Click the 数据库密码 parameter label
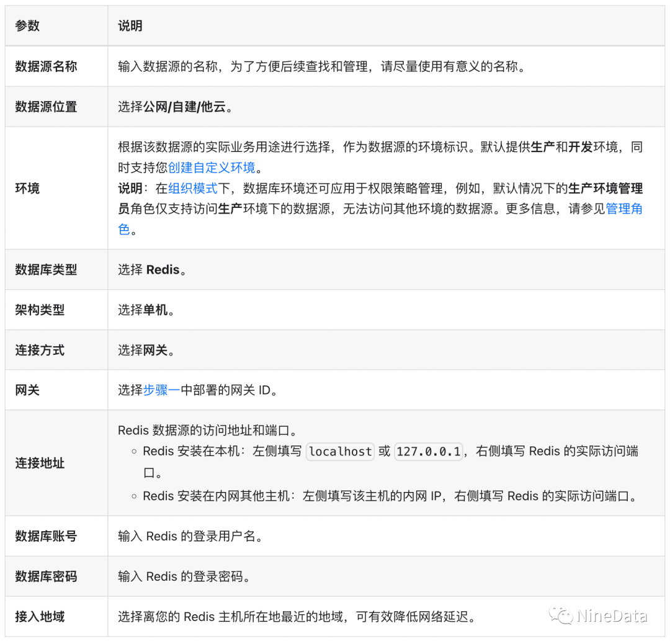The height and width of the screenshot is (644, 670). [46, 576]
